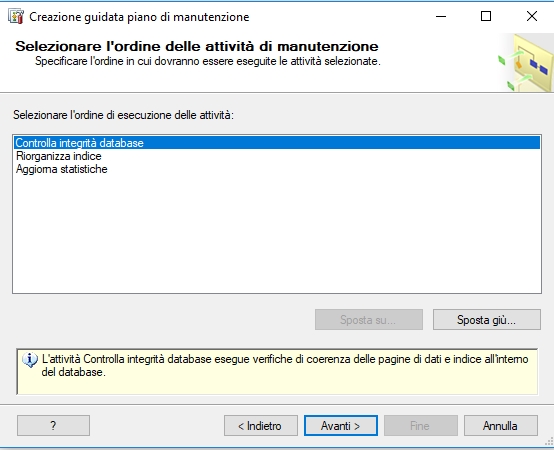Minimize the wizard window
Image resolution: width=554 pixels, height=450 pixels.
point(441,16)
